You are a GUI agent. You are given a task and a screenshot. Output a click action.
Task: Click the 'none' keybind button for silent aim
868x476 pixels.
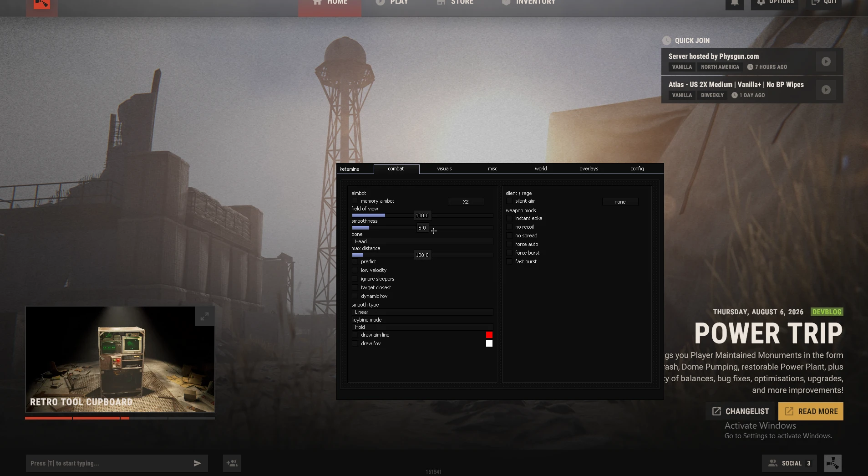(x=620, y=202)
